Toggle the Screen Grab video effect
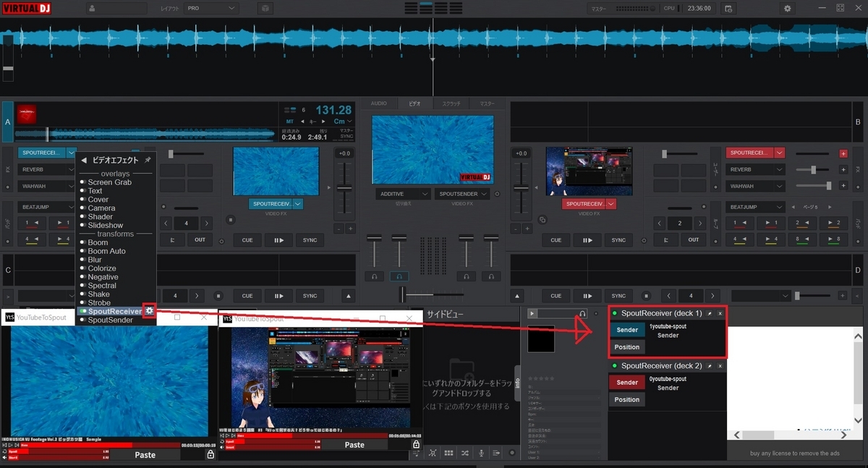Screen dimensions: 868x468 [x=82, y=182]
